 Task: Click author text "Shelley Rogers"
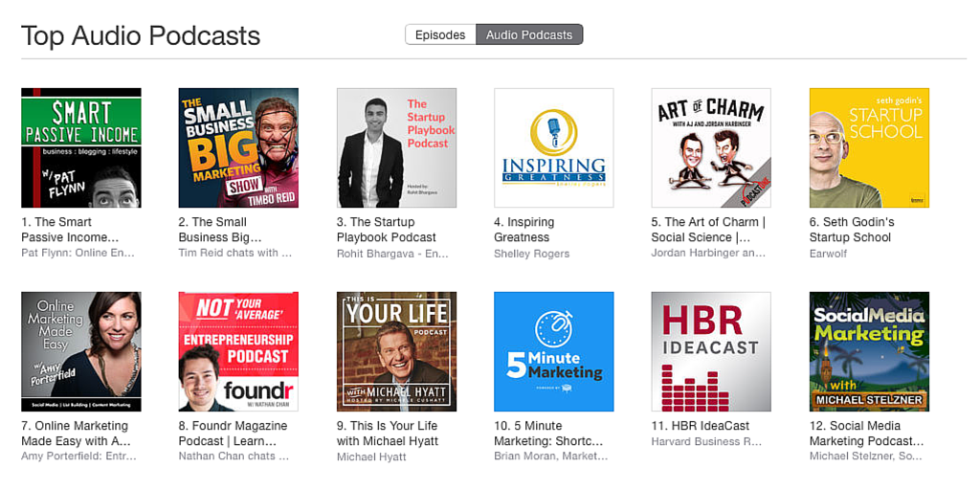[x=532, y=254]
